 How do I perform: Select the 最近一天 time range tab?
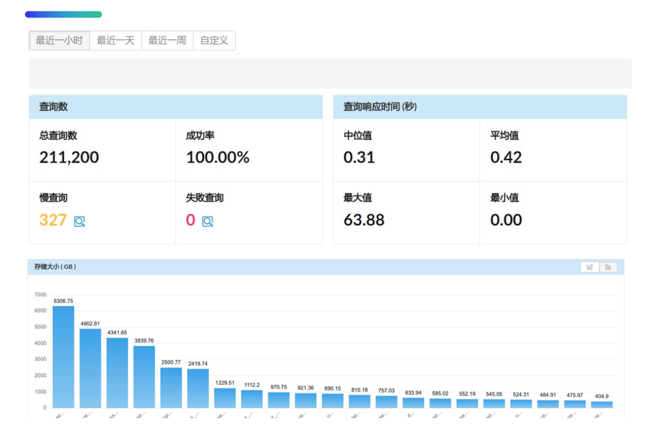coord(115,41)
